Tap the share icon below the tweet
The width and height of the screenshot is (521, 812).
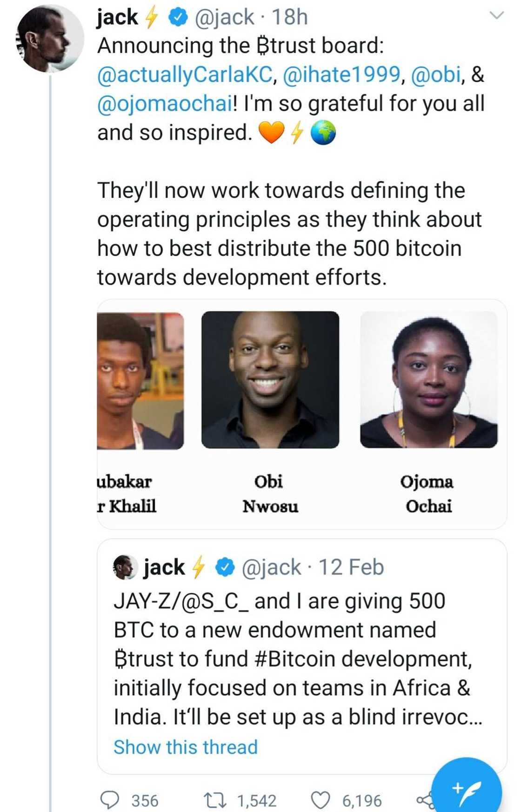tap(424, 800)
